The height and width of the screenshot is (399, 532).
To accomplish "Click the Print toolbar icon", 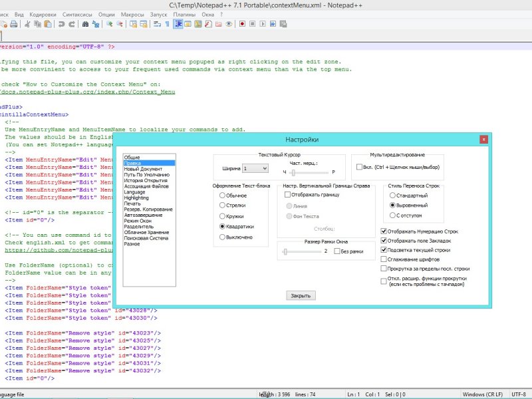I will click(x=13, y=24).
